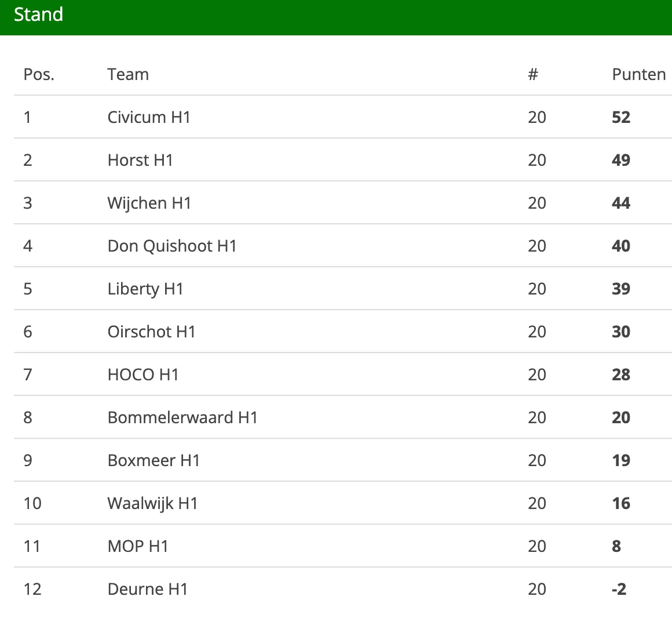Open the MOP H1 entry
The height and width of the screenshot is (618, 672).
138,546
